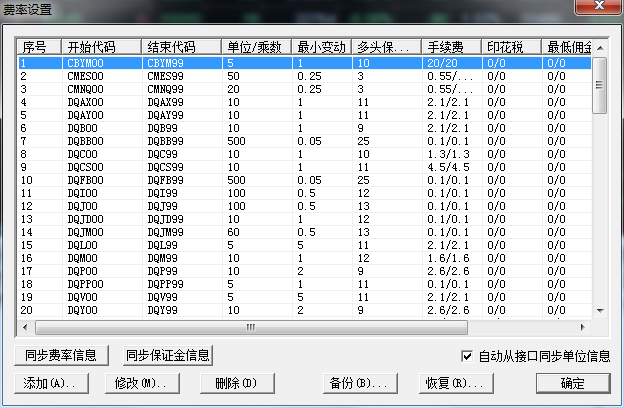Select the DQJD00 row

click(304, 219)
